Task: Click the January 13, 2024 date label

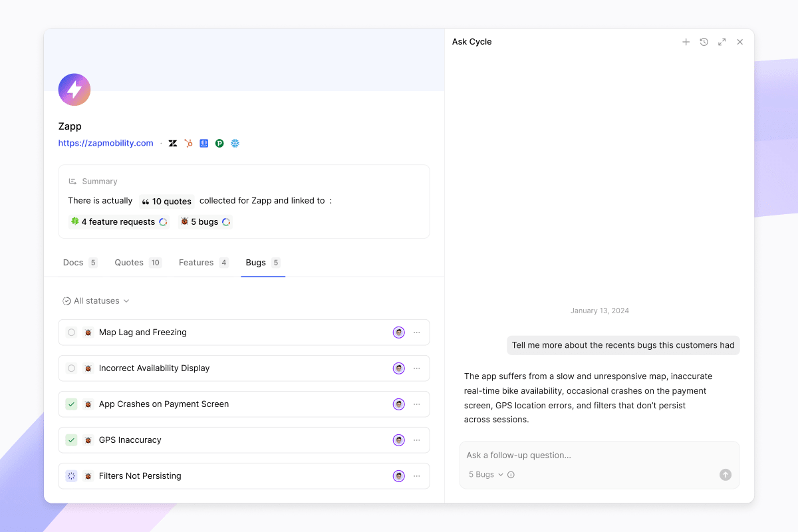Action: pyautogui.click(x=600, y=311)
